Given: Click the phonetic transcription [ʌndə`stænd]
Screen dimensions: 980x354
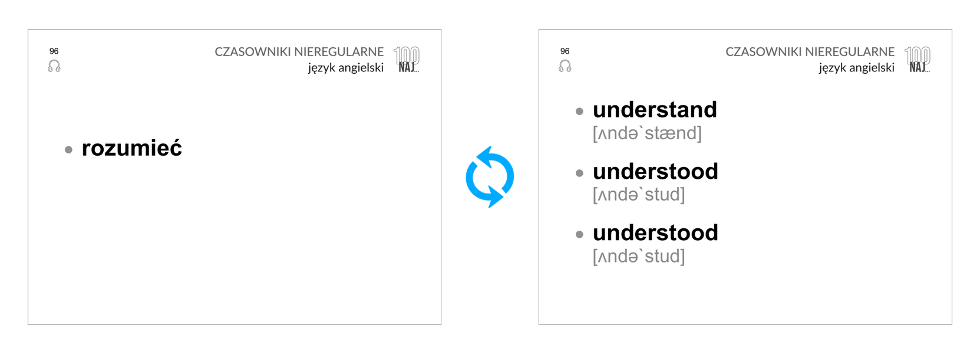Looking at the screenshot, I should (647, 133).
